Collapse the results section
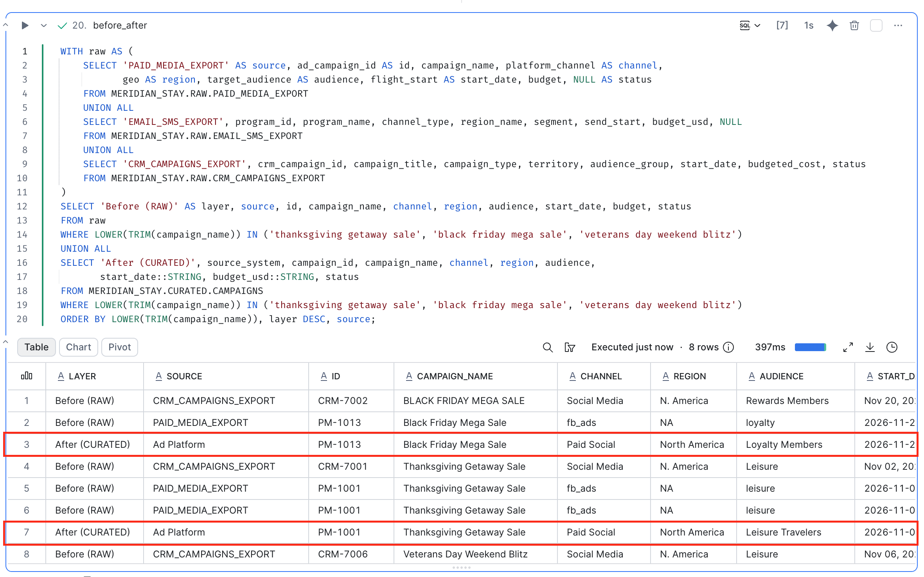 point(5,342)
